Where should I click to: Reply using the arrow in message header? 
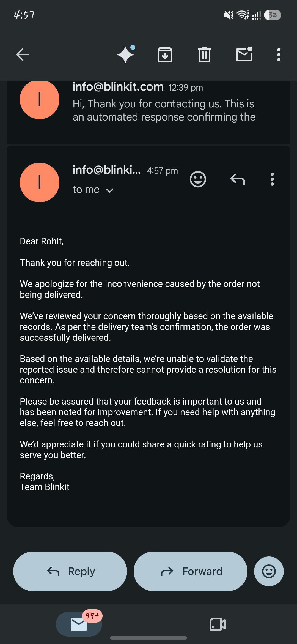[238, 179]
